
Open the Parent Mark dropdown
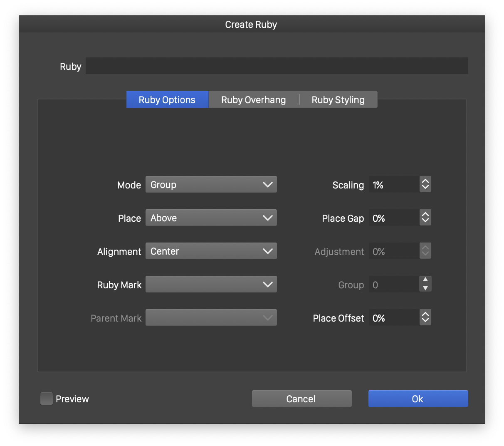click(211, 317)
